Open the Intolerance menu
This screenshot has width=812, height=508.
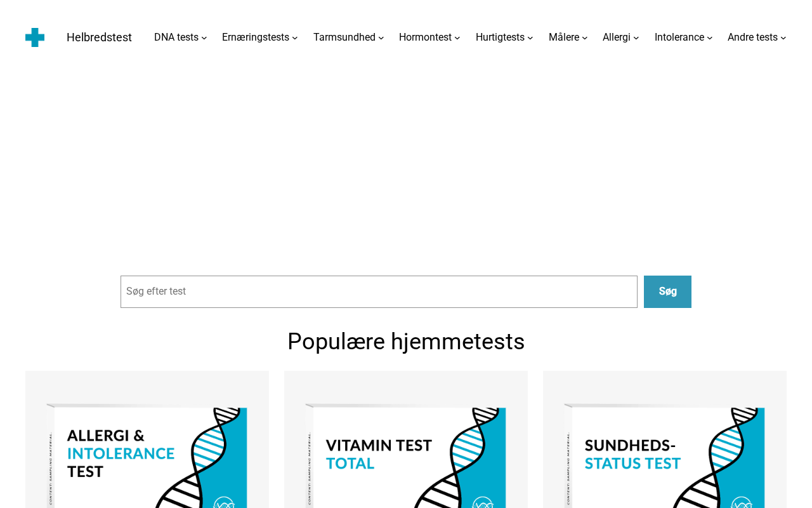679,37
